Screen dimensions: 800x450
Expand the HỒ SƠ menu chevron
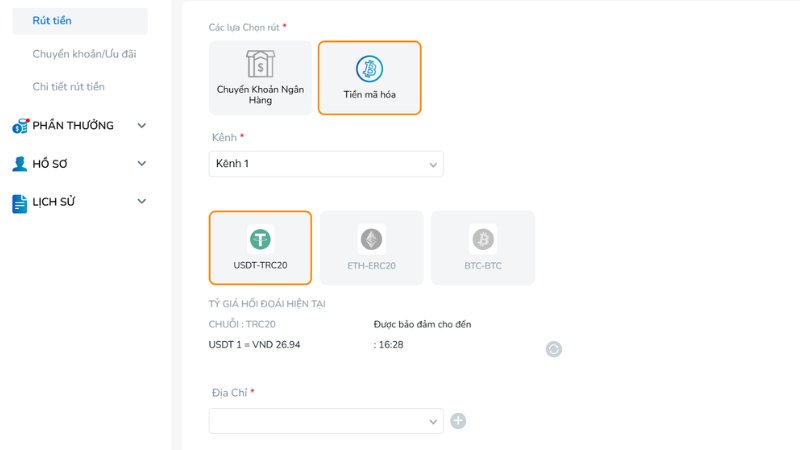coord(141,163)
